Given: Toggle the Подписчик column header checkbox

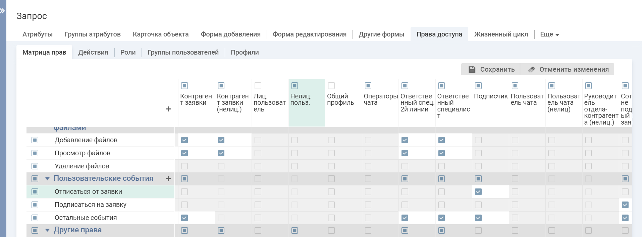Looking at the screenshot, I should pyautogui.click(x=478, y=86).
